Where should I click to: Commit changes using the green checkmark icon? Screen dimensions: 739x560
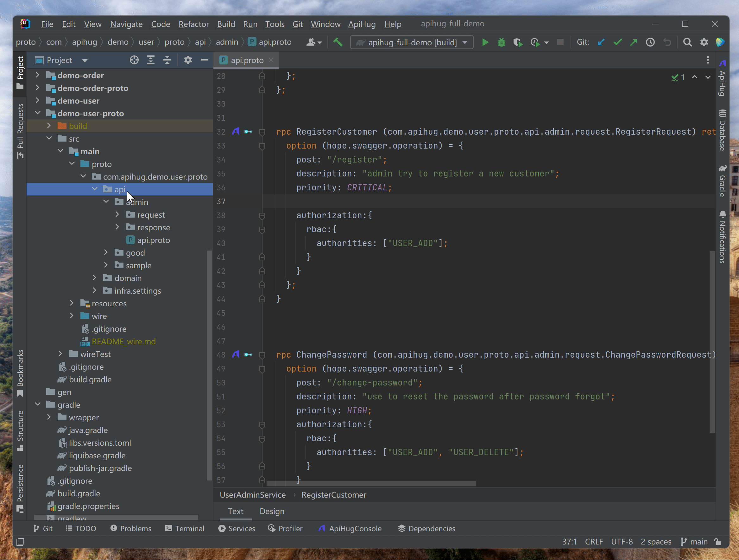(x=617, y=42)
